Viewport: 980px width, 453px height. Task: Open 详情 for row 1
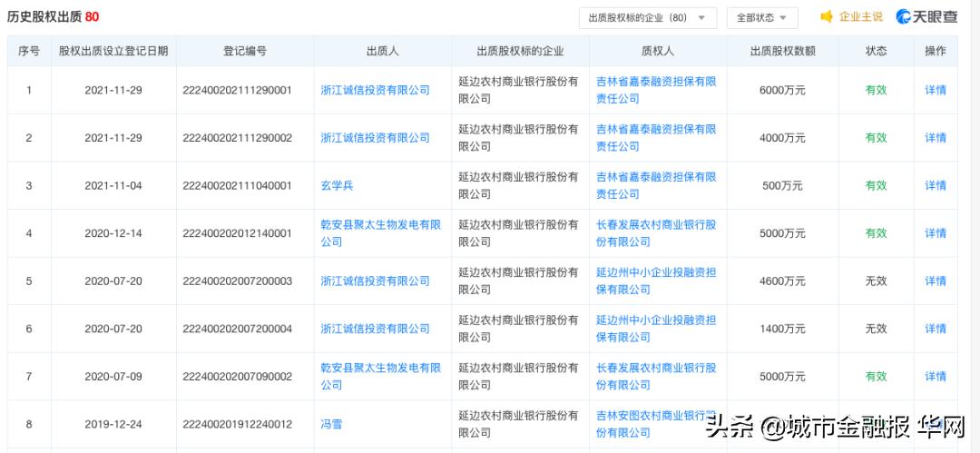coord(936,90)
